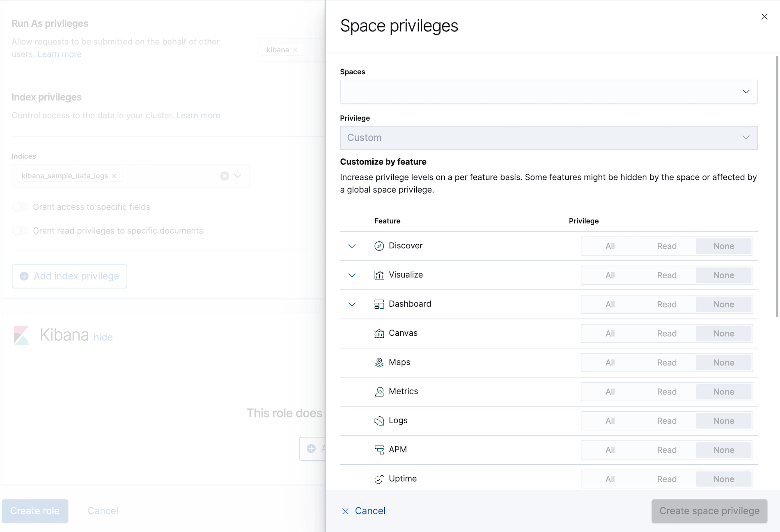
Task: Enable Grant read privileges to specific documents
Action: pos(20,231)
